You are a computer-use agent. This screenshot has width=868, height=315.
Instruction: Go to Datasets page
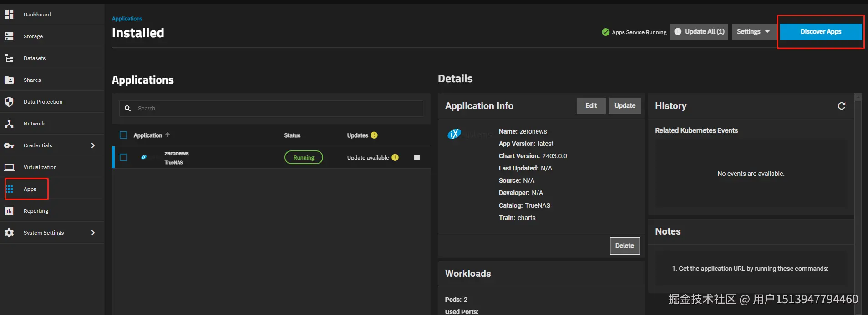[x=52, y=58]
